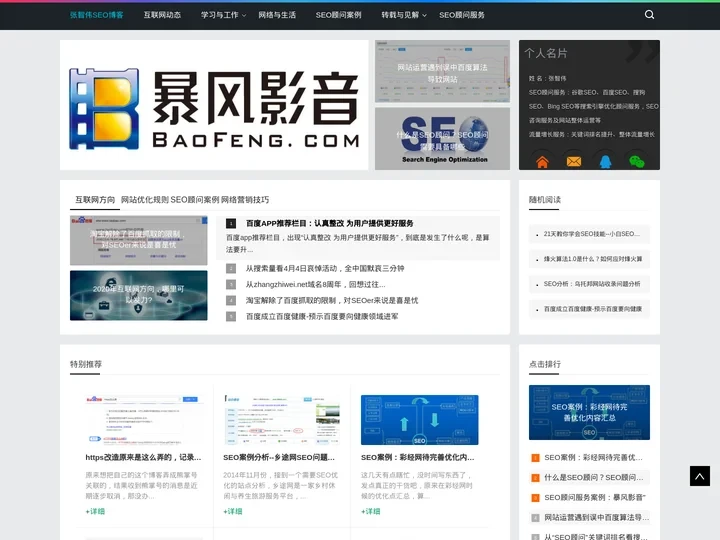The image size is (720, 540).
Task: Click the rank number 2 badge beside 从搜索量看4月4日
Action: (x=231, y=268)
